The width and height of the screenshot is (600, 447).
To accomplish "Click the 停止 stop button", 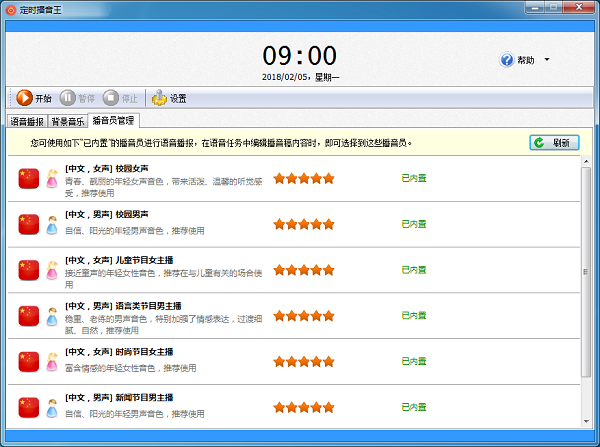I will point(120,98).
